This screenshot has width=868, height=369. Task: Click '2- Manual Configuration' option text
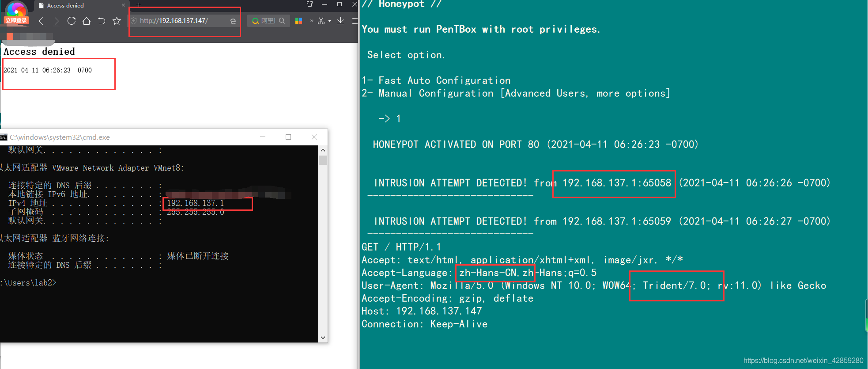(516, 93)
